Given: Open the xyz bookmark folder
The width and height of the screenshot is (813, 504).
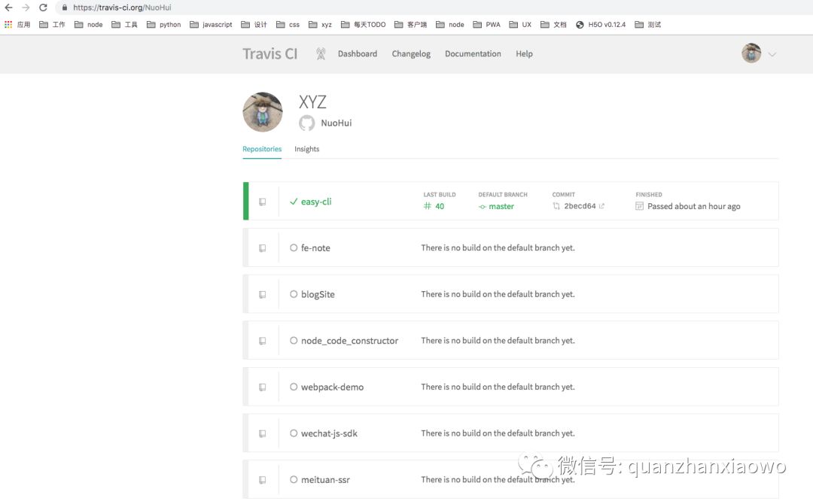Looking at the screenshot, I should 321,24.
